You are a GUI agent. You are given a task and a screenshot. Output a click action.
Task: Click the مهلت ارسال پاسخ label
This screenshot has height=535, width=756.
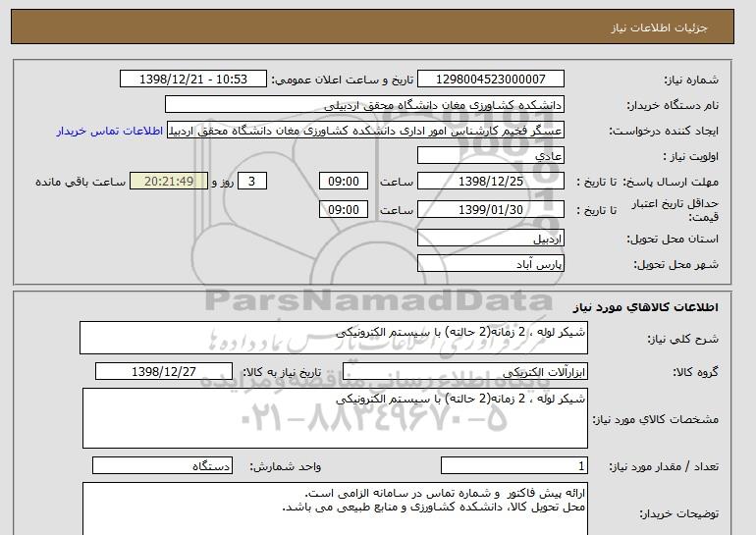(x=671, y=182)
